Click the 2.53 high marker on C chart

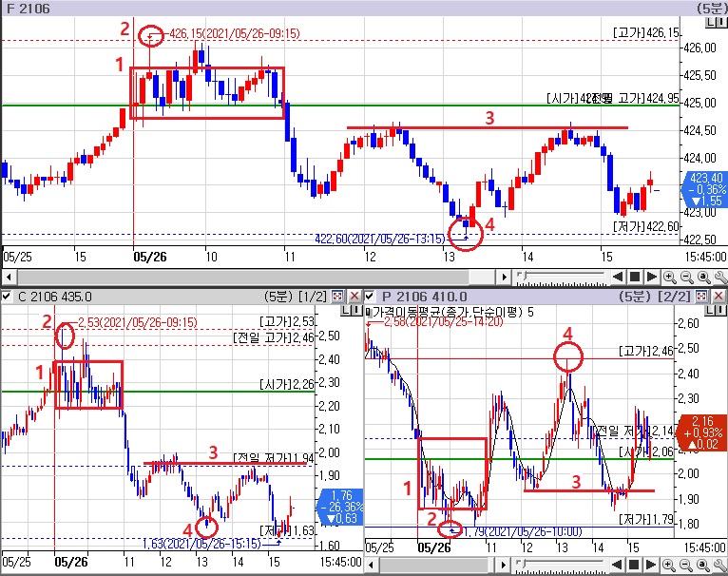pyautogui.click(x=138, y=322)
